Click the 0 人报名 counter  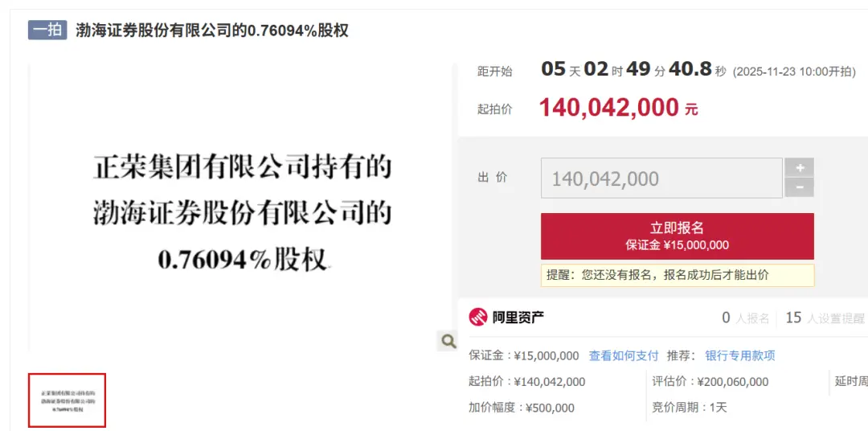click(745, 318)
